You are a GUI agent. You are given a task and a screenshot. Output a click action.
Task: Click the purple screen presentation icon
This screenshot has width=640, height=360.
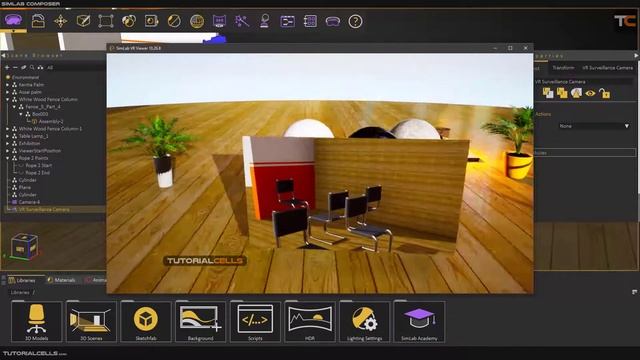219,21
